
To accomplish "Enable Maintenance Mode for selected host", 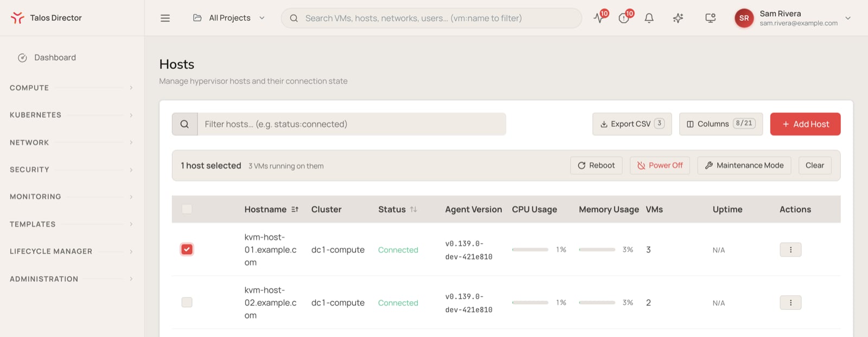I will 744,165.
